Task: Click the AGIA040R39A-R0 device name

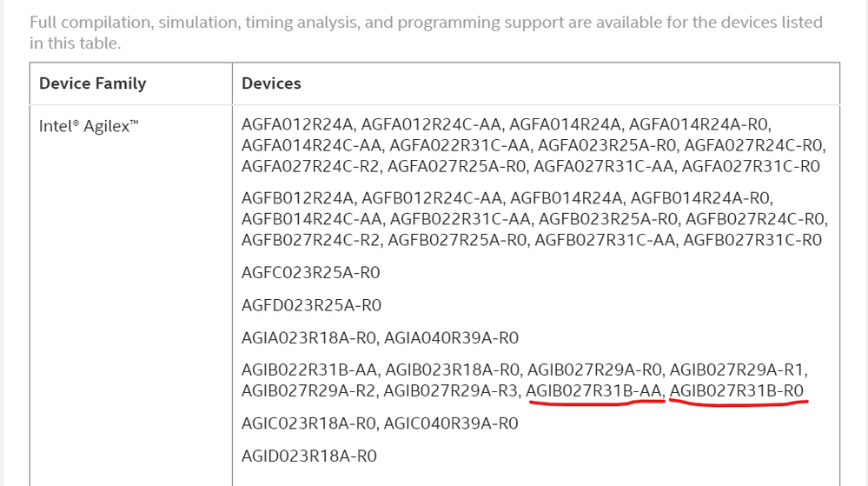Action: point(451,337)
